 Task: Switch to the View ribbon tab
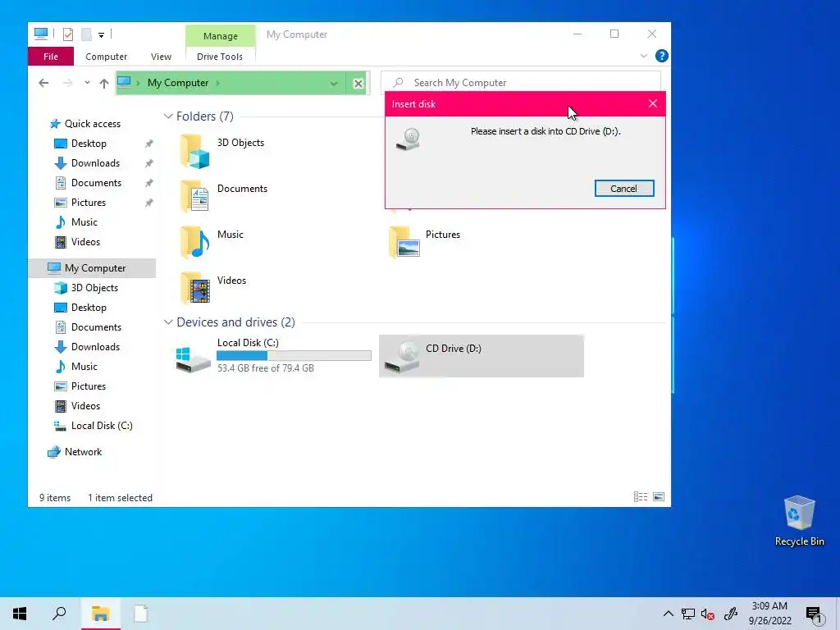(x=162, y=57)
